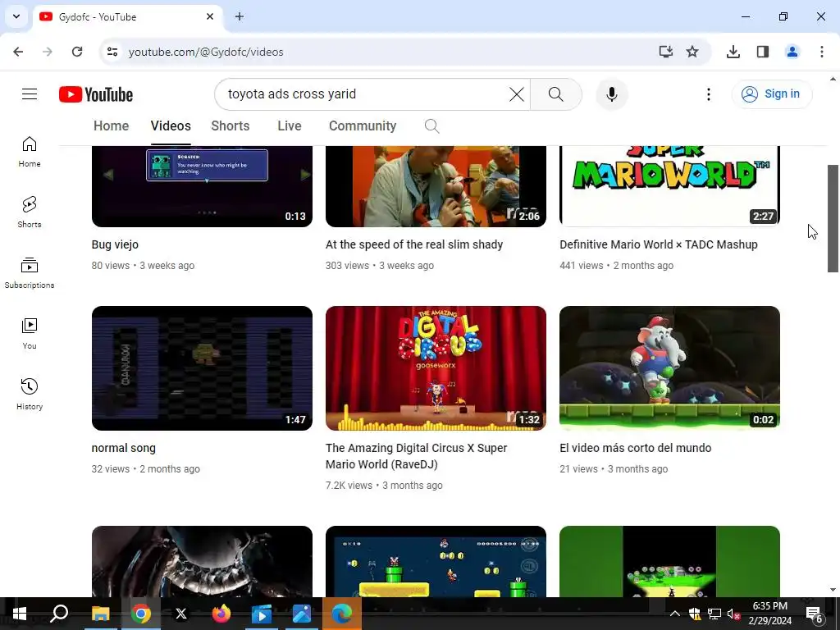
Task: Play the Bug viejo thumbnail
Action: click(x=202, y=186)
